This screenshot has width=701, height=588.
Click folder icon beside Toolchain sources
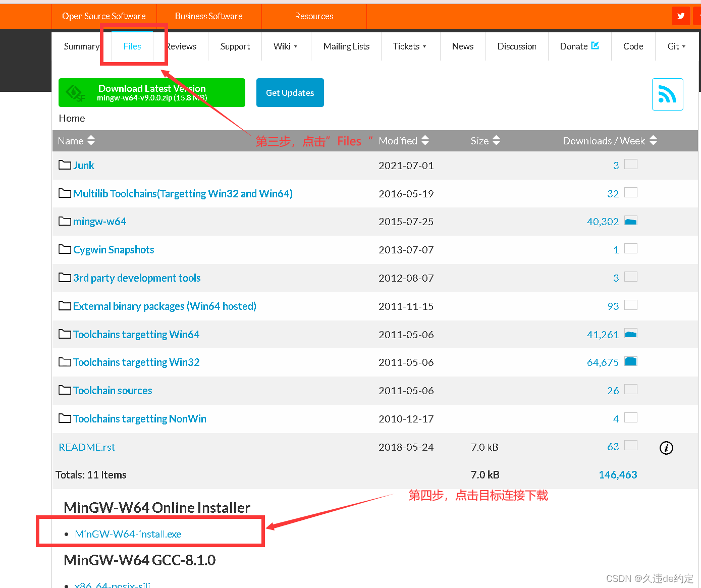[65, 390]
